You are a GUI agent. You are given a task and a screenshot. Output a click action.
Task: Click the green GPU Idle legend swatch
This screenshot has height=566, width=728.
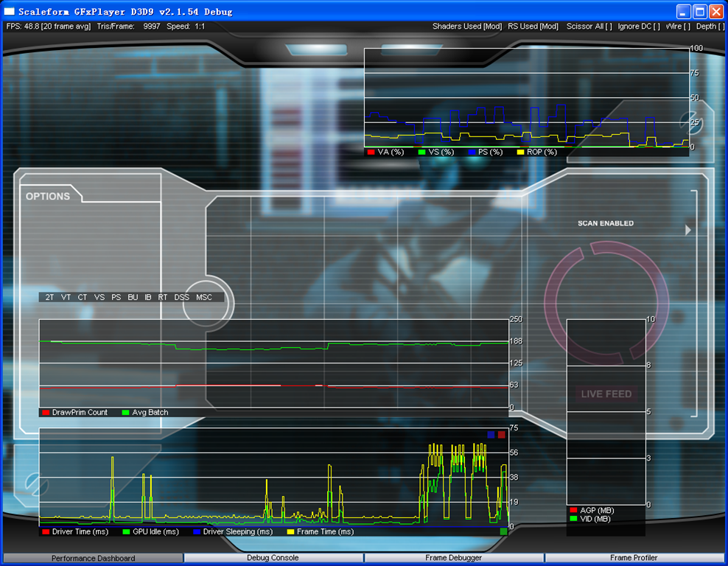(126, 531)
